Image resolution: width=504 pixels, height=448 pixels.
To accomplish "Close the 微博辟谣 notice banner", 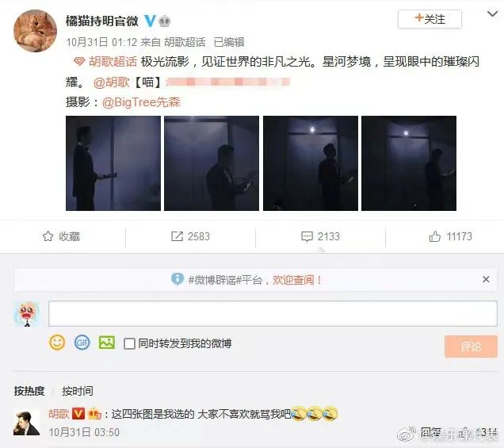I will 486,279.
